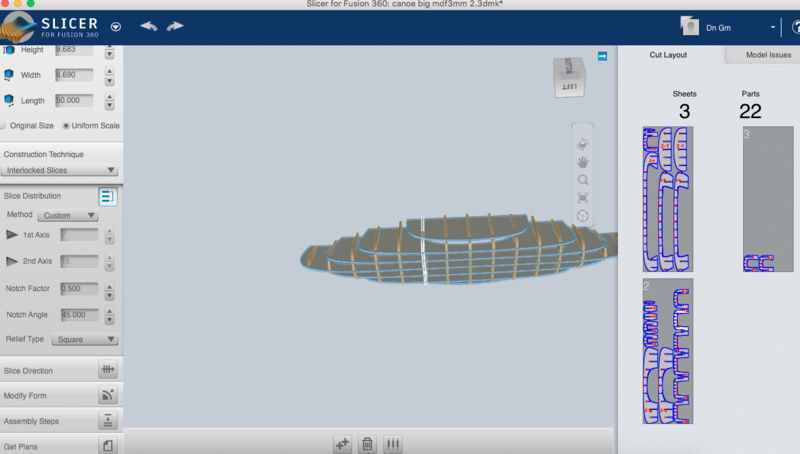Switch to the Cut Layout tab
Image resolution: width=800 pixels, height=454 pixels.
tap(668, 55)
